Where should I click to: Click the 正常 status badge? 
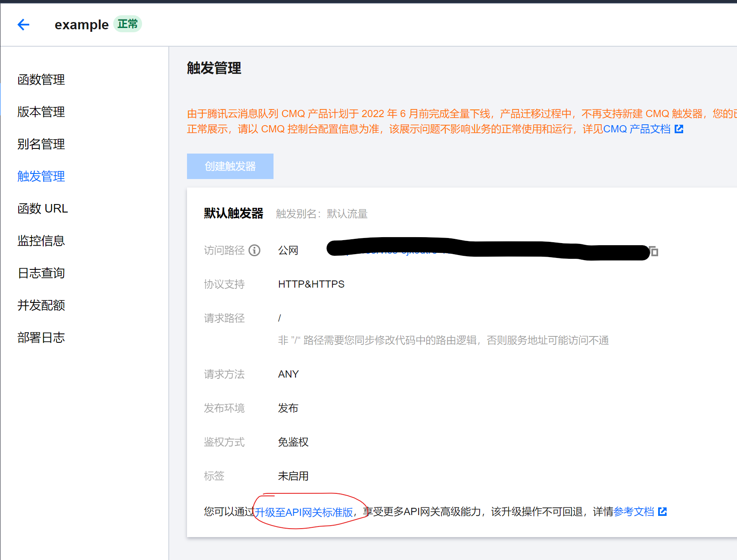click(x=127, y=24)
